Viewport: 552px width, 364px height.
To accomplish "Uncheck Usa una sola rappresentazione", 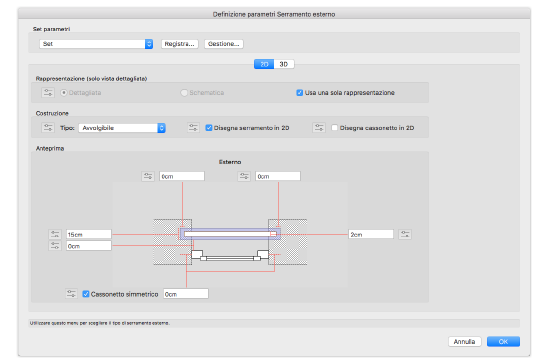I will [x=300, y=93].
